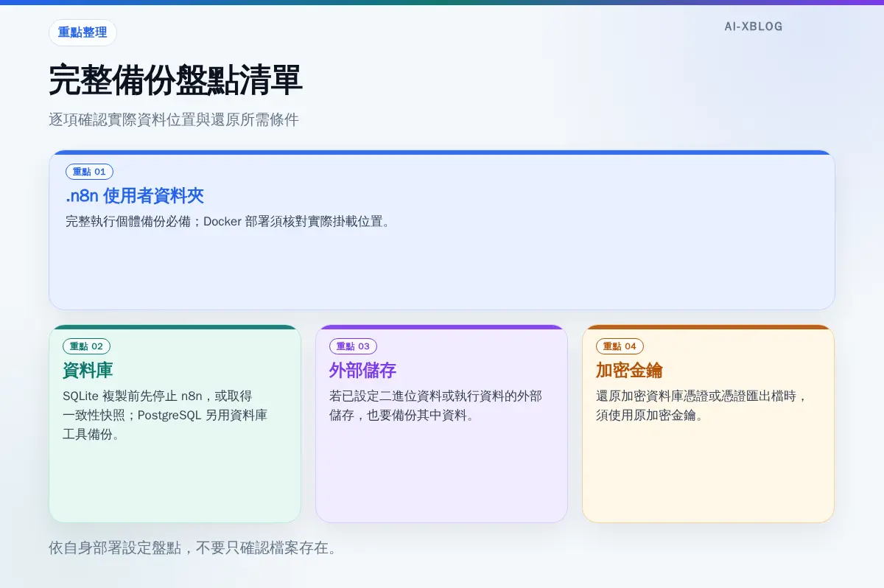Image resolution: width=884 pixels, height=588 pixels.
Task: Click the 資料庫 card heading
Action: tap(88, 370)
